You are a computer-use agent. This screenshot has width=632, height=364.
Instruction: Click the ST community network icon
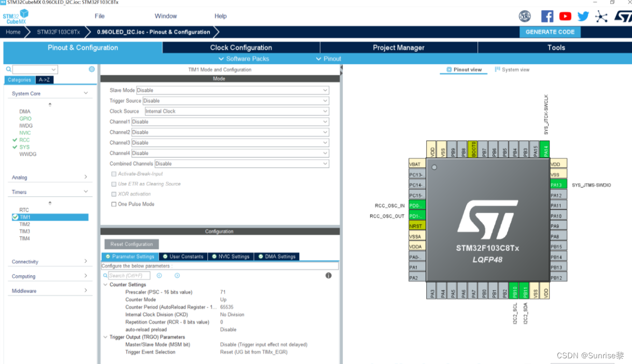click(x=601, y=16)
